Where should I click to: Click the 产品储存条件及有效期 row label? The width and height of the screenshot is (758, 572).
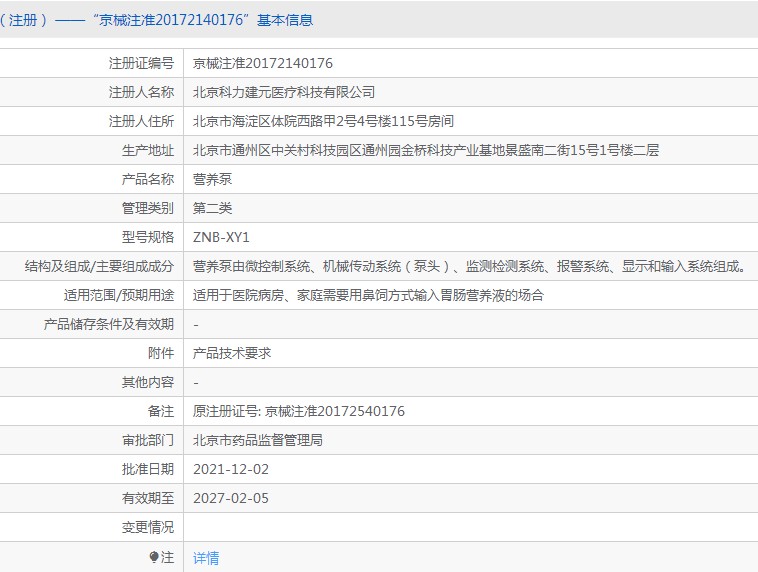tap(108, 324)
